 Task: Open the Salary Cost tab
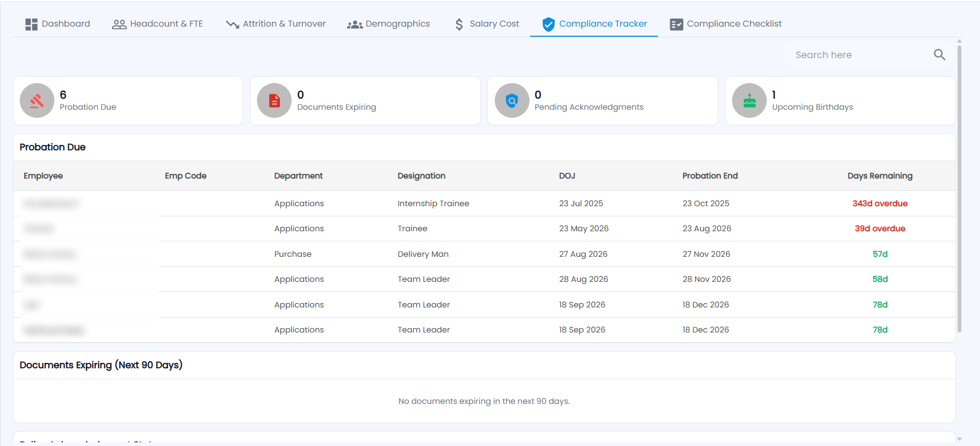coord(487,24)
